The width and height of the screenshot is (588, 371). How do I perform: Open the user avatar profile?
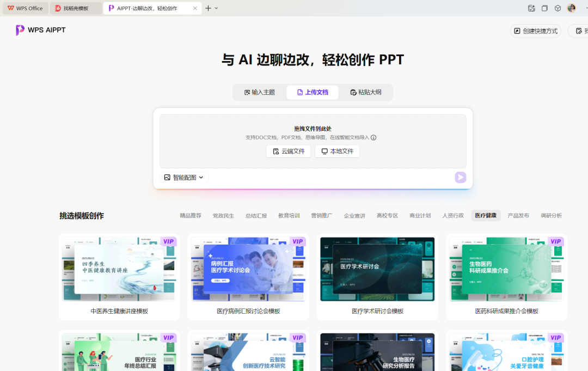[571, 8]
